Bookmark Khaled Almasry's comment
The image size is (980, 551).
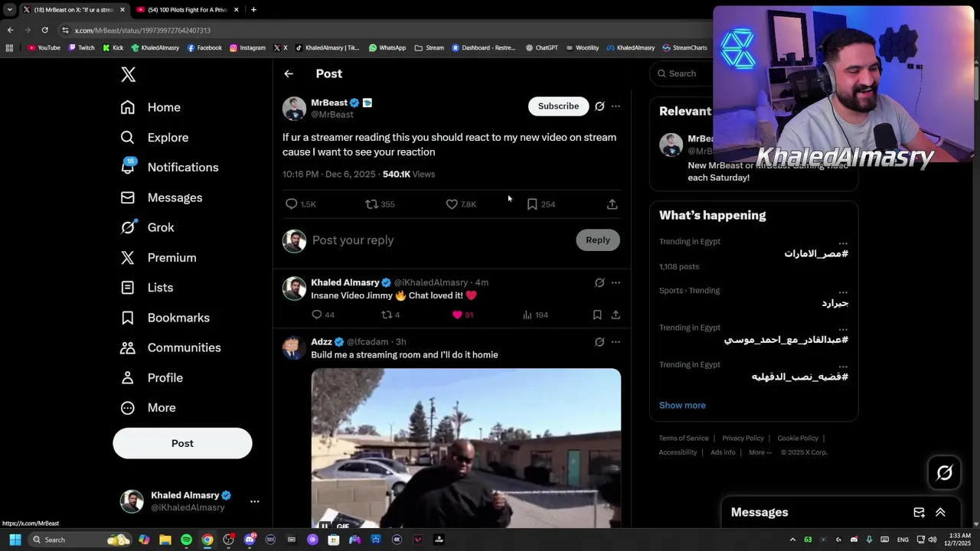[x=597, y=315]
